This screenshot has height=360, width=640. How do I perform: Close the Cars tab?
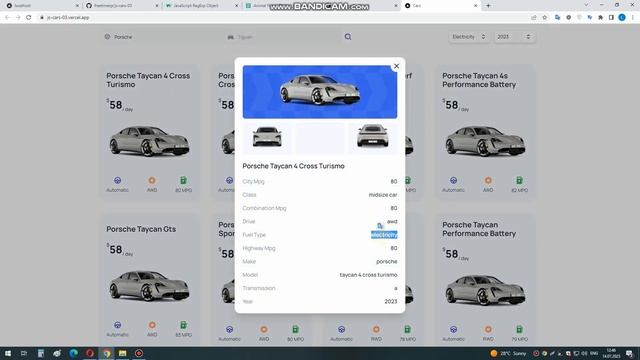coord(476,6)
